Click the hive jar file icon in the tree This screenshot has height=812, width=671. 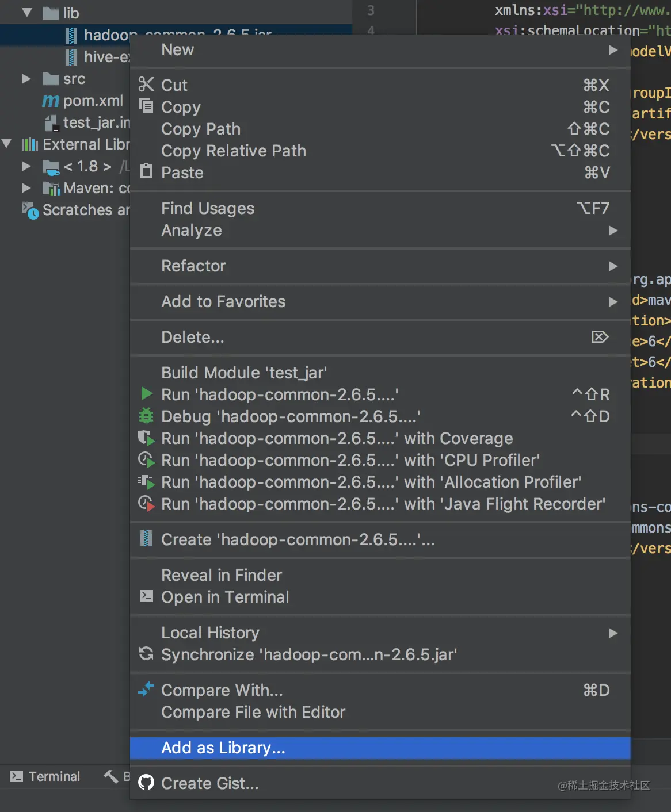tap(71, 57)
